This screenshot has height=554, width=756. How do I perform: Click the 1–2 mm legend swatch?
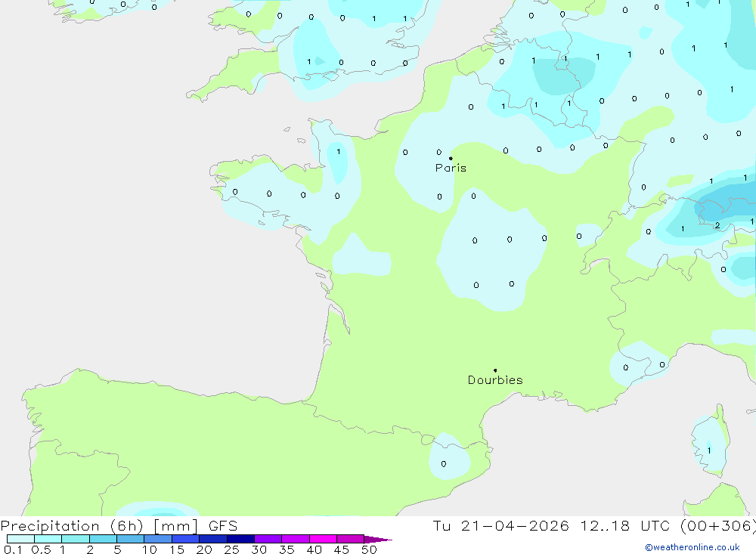click(x=76, y=539)
